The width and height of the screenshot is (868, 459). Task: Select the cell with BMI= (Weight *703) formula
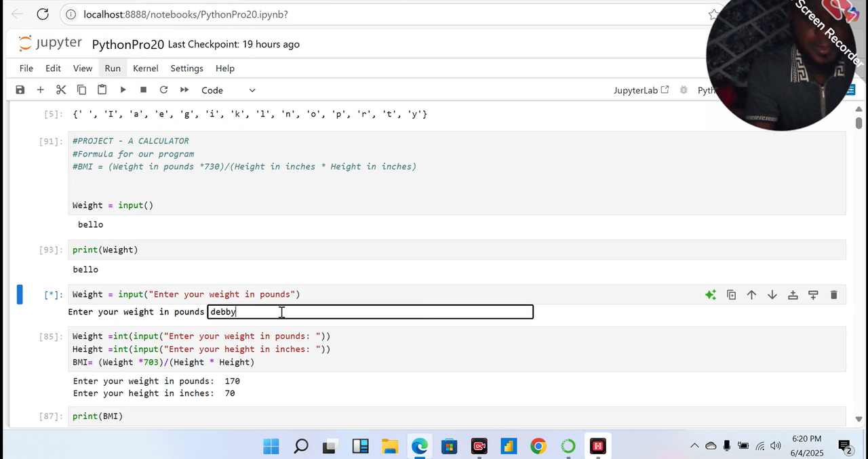click(x=457, y=349)
